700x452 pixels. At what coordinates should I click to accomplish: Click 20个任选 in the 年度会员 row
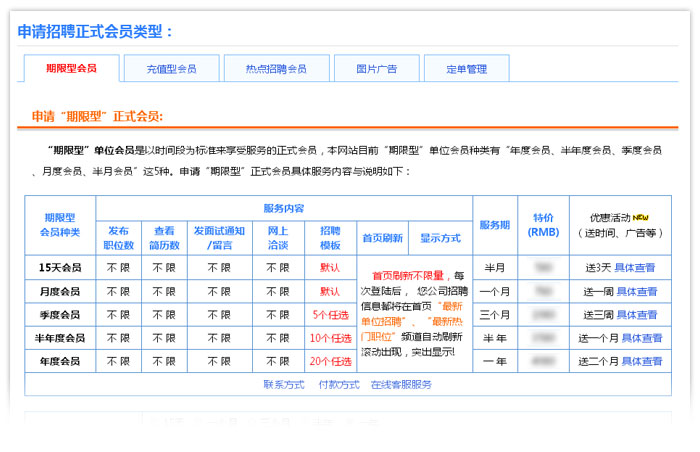(x=329, y=361)
